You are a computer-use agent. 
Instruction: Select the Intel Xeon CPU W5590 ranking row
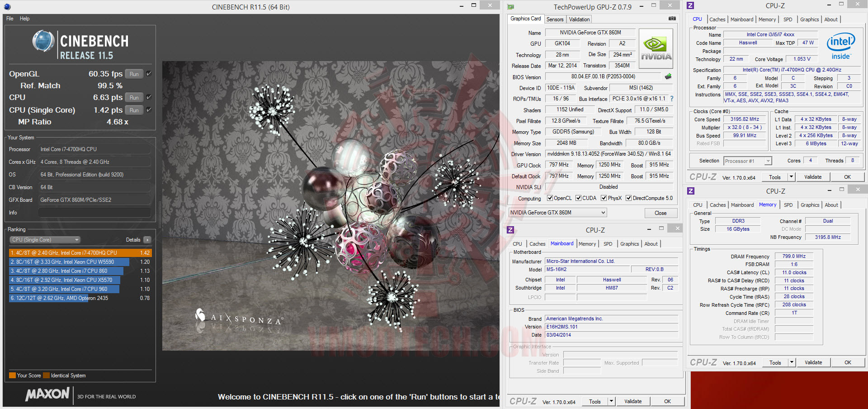80,262
